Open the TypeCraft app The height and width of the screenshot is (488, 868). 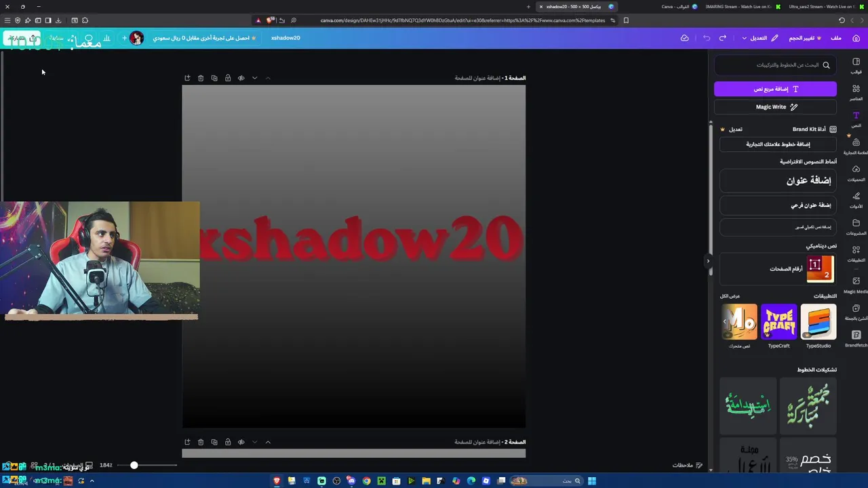click(778, 322)
